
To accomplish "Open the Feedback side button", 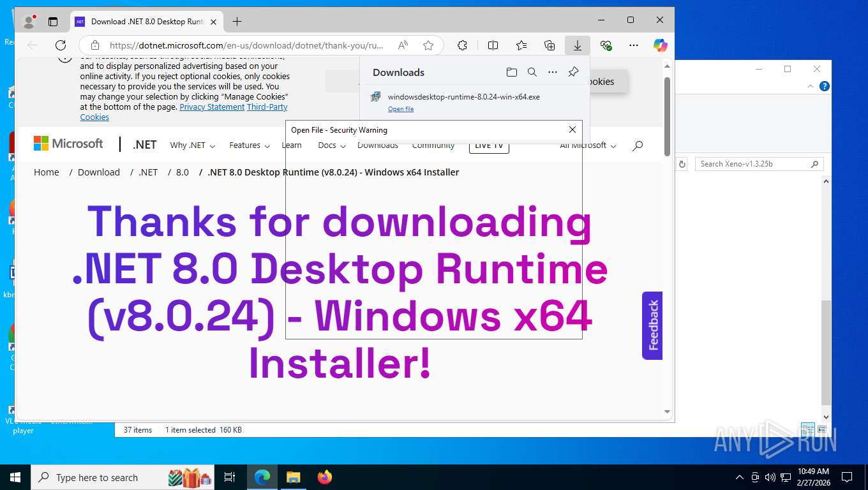I will point(652,325).
